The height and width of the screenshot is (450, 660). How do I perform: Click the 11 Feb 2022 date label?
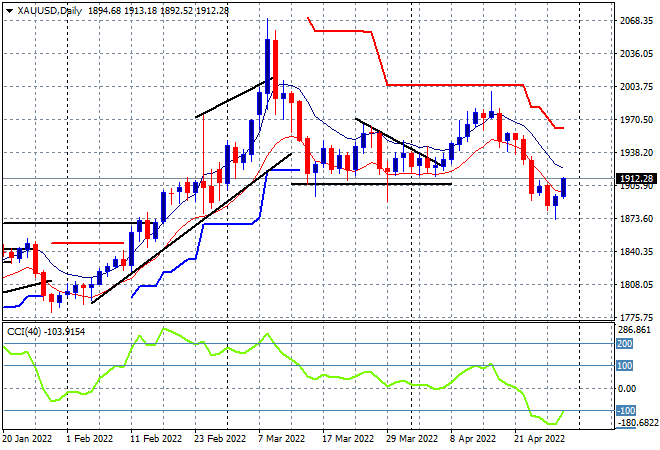click(x=156, y=438)
